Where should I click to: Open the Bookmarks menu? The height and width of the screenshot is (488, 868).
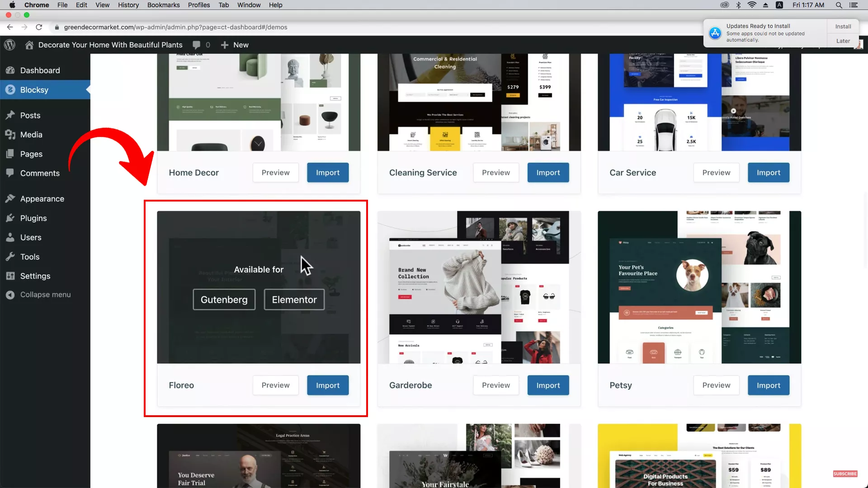pos(163,5)
